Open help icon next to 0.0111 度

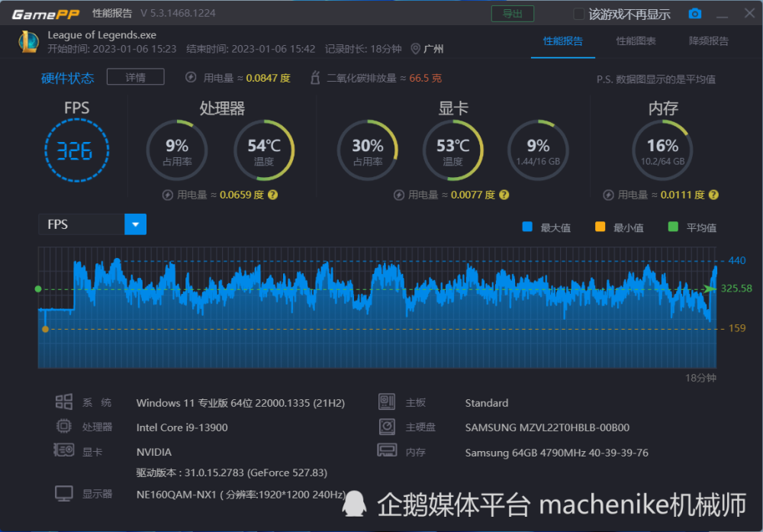(x=713, y=195)
